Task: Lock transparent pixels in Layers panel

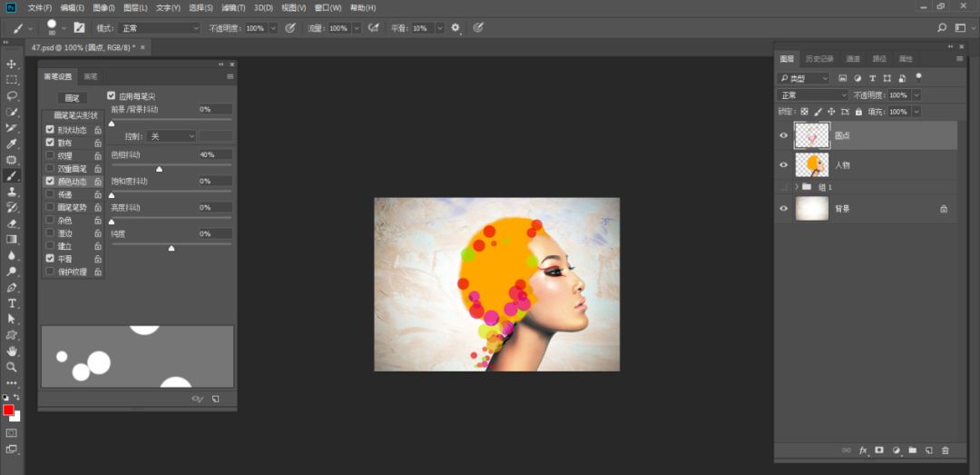Action: coord(804,112)
